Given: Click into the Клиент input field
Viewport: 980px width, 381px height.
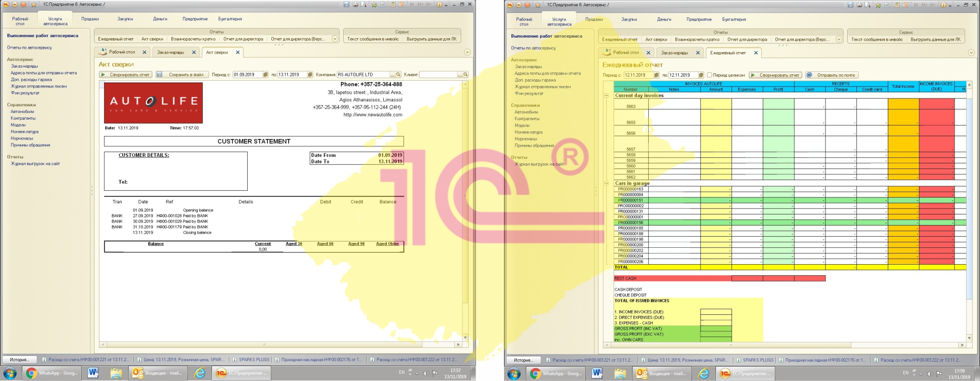Looking at the screenshot, I should pos(437,75).
